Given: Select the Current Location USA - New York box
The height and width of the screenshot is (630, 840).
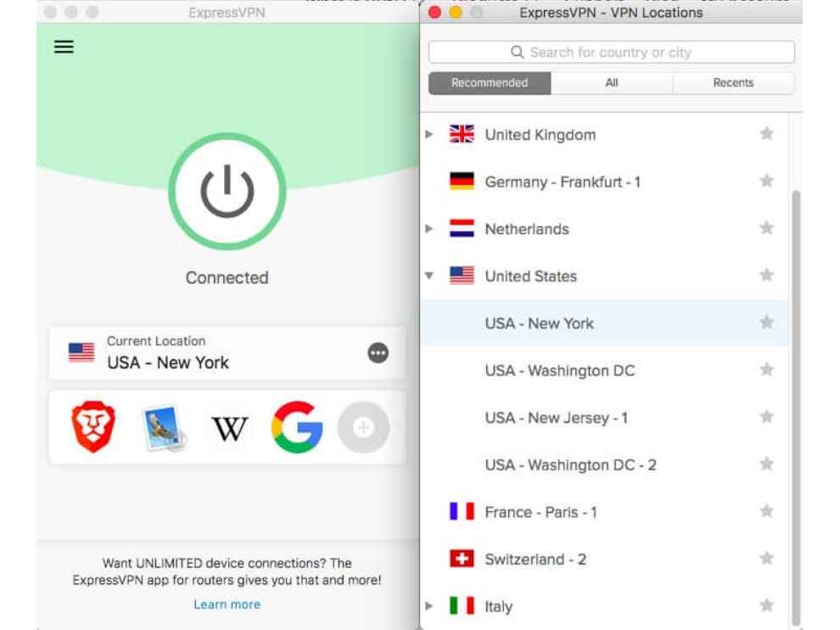Looking at the screenshot, I should 227,353.
